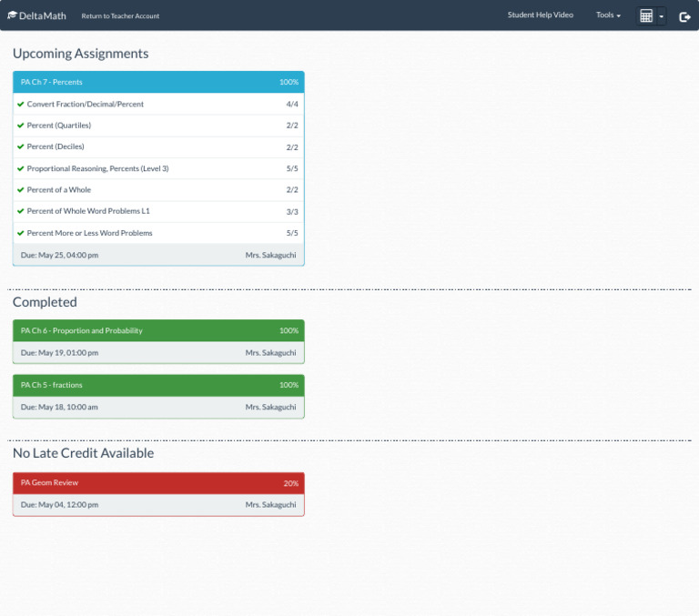
Task: Click the DeltaMath logo
Action: [x=36, y=15]
